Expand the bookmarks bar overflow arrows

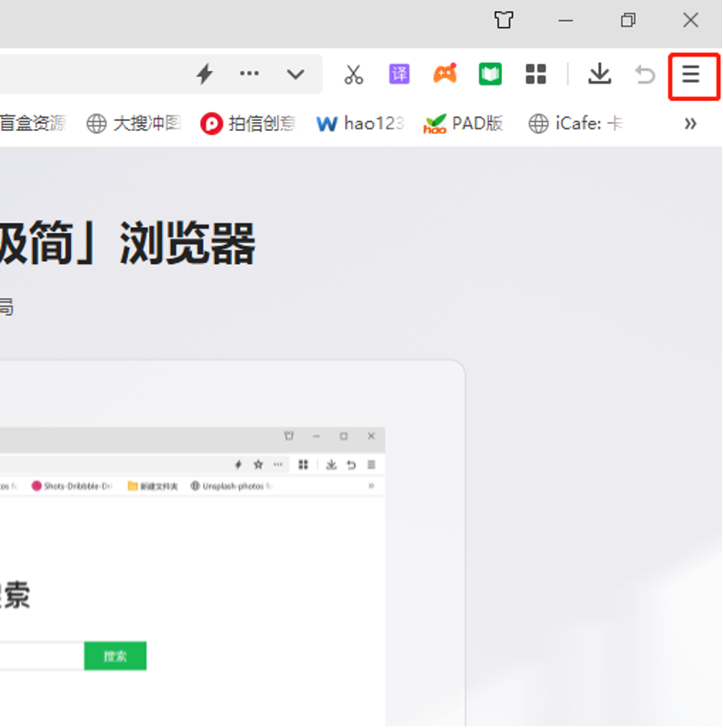pyautogui.click(x=690, y=124)
